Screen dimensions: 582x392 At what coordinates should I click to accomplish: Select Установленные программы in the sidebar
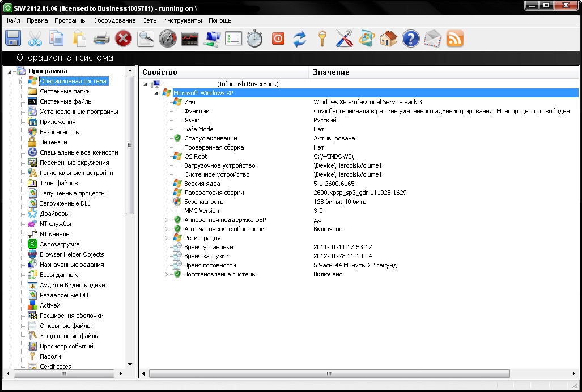(79, 112)
